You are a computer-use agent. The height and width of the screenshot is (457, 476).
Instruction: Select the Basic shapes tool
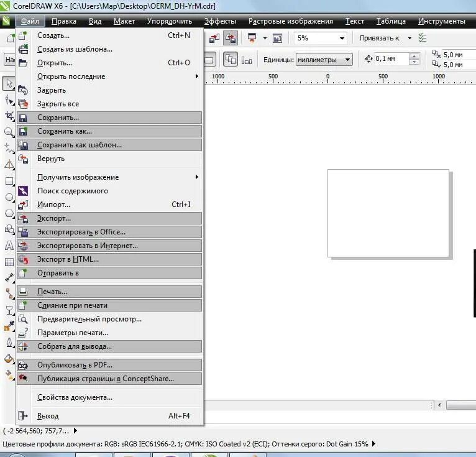[x=9, y=229]
